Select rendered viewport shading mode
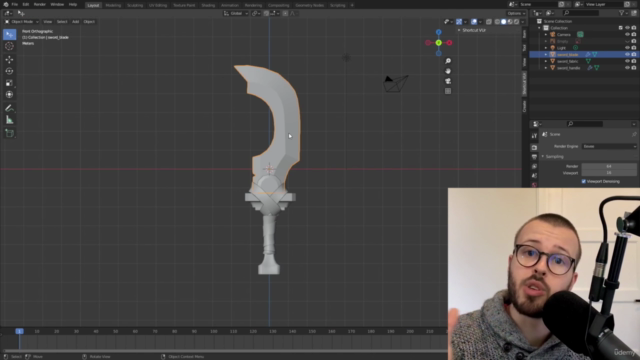This screenshot has height=360, width=640. 516,22
